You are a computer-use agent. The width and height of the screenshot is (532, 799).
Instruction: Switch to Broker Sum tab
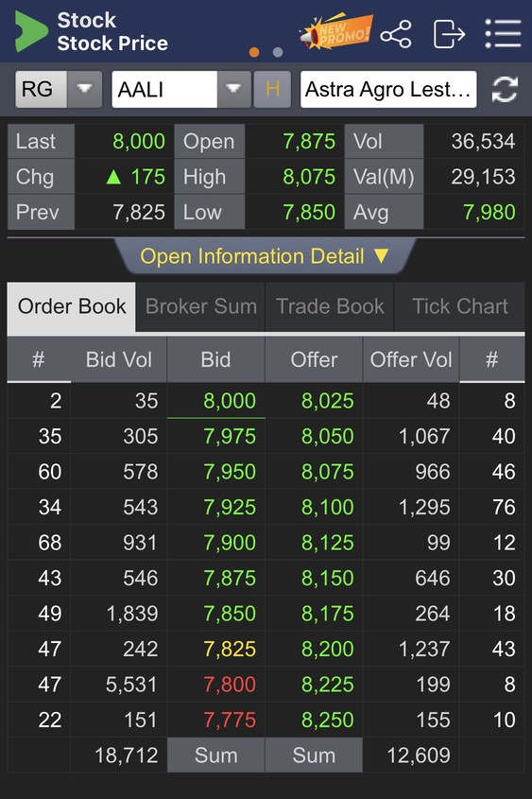point(200,306)
